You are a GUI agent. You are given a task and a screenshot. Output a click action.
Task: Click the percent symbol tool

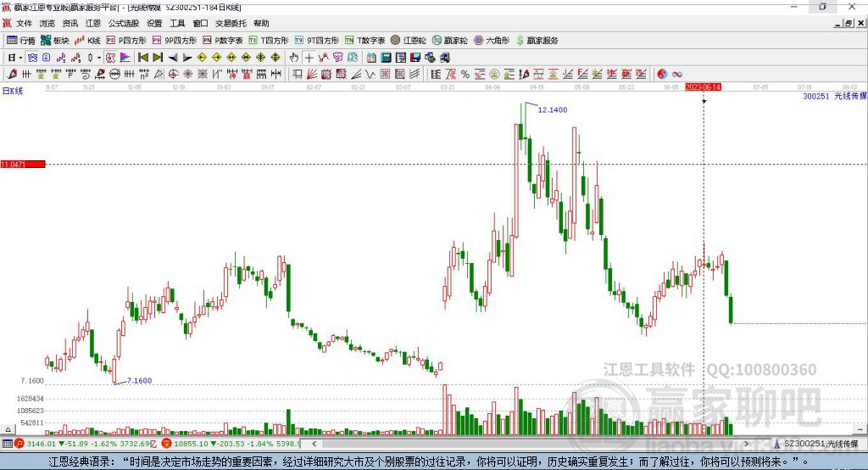click(x=465, y=75)
